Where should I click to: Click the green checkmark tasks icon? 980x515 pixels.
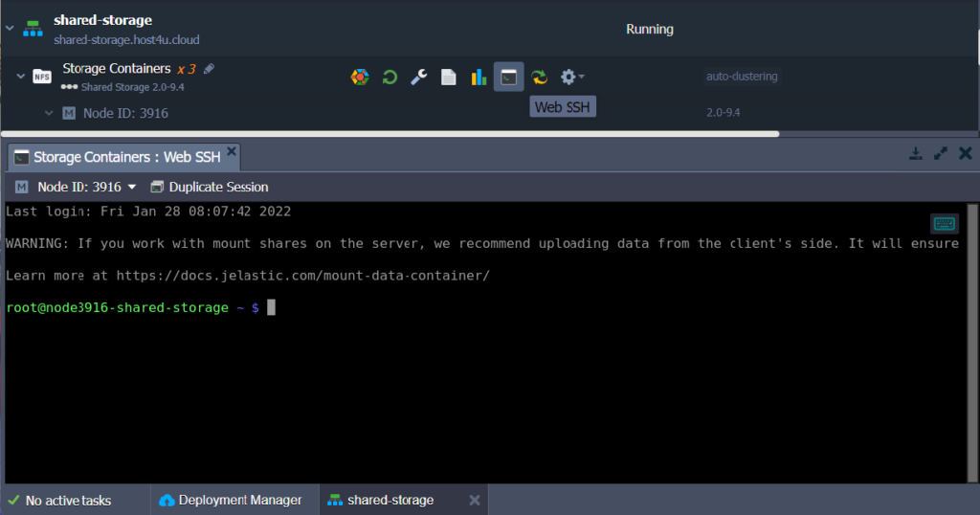pyautogui.click(x=13, y=500)
